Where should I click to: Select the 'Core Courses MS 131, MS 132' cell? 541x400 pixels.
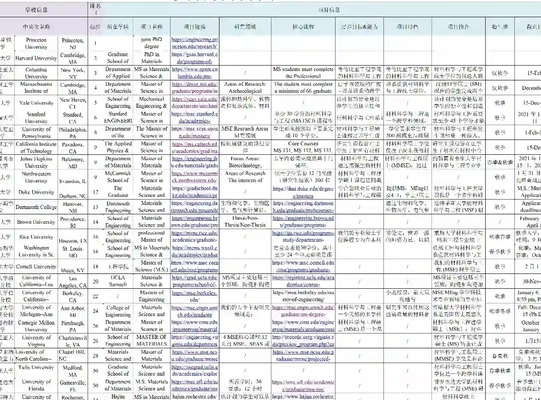(303, 147)
